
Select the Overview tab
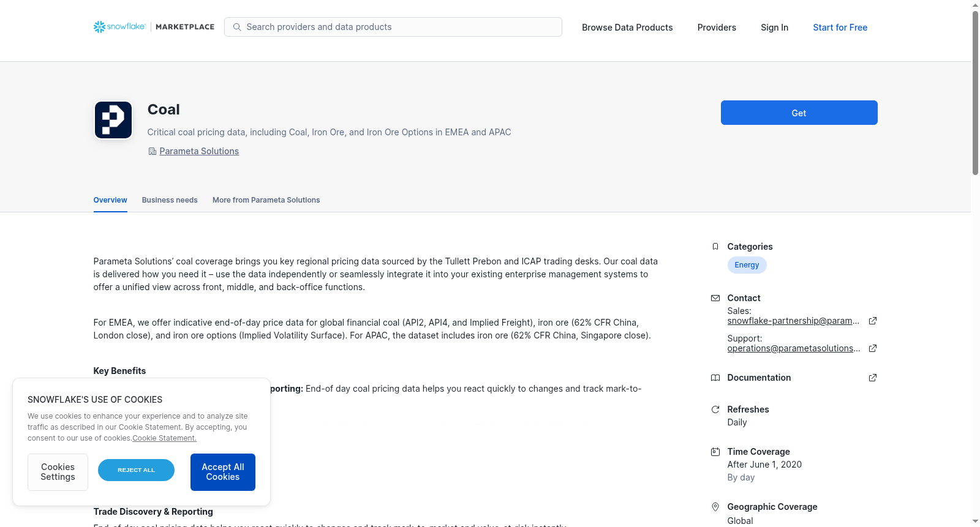point(110,200)
